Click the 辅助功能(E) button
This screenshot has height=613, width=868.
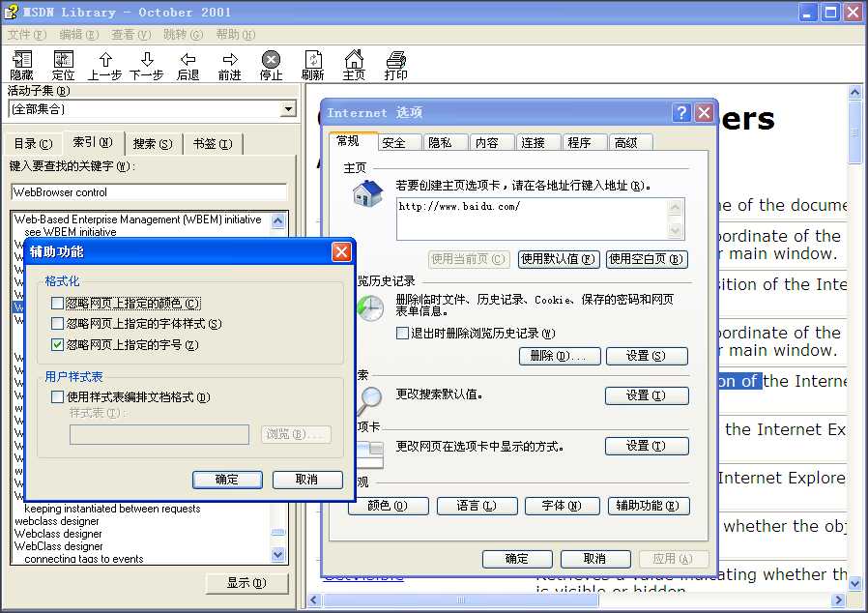pyautogui.click(x=649, y=506)
